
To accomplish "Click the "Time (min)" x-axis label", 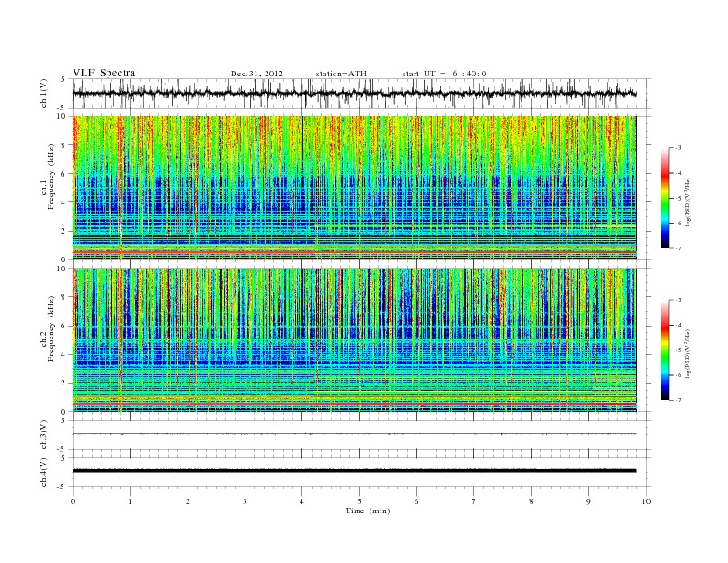I will (368, 511).
